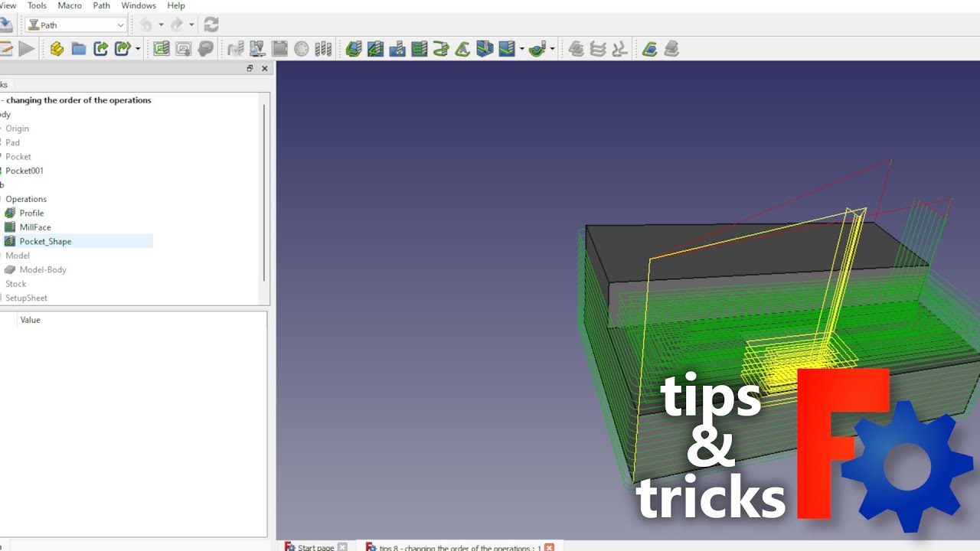This screenshot has width=980, height=551.
Task: Select the MillFace operation in tree
Action: click(x=35, y=227)
